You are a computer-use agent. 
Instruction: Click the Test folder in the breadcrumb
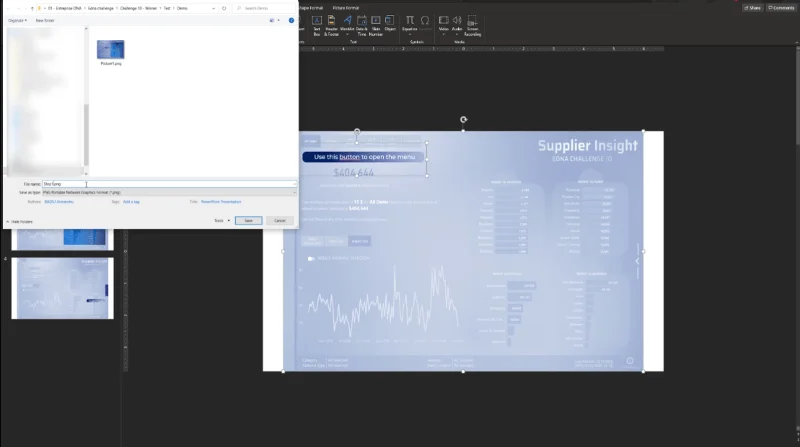167,8
